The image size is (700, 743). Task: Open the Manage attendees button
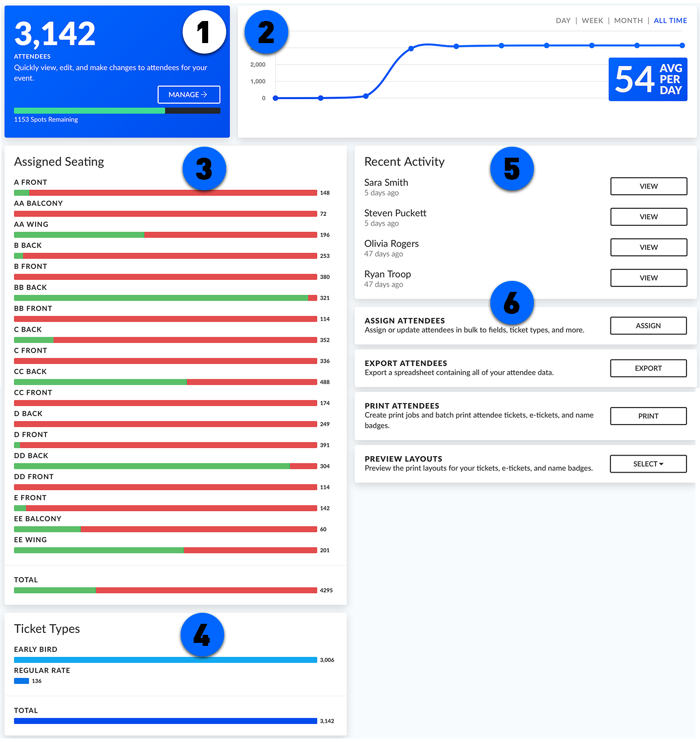[189, 95]
